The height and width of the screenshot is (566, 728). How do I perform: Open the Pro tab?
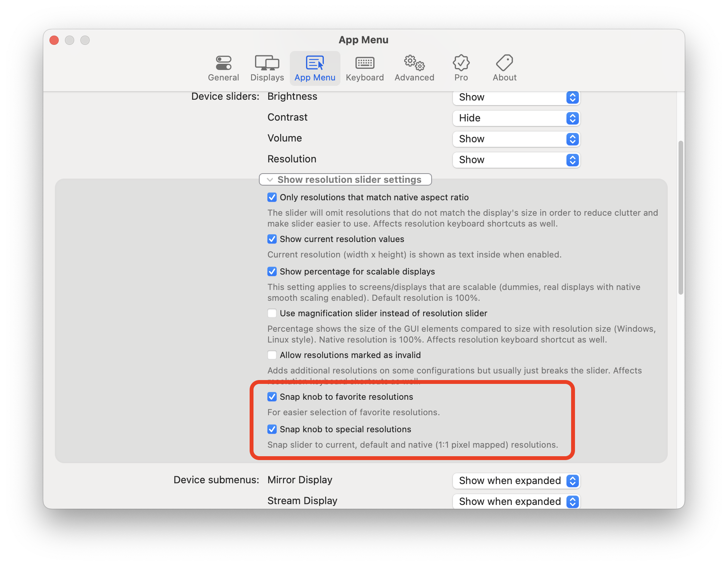(461, 68)
